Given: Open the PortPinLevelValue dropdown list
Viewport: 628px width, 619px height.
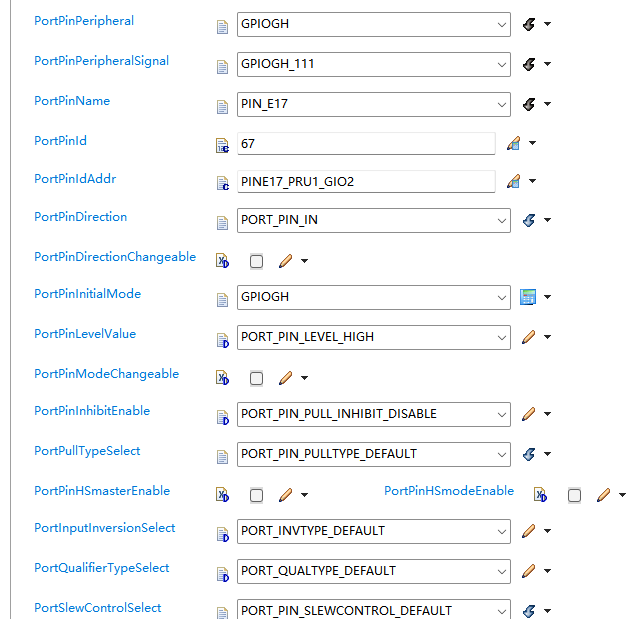Looking at the screenshot, I should click(x=502, y=337).
